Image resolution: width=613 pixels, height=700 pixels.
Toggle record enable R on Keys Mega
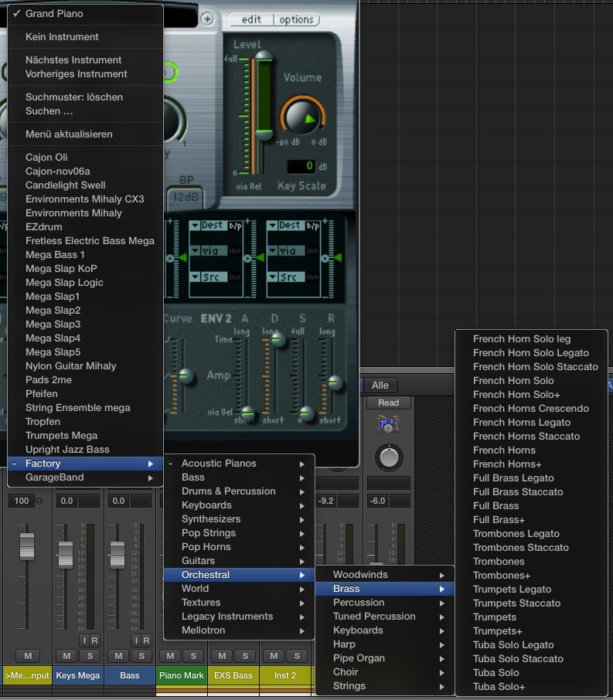94,641
